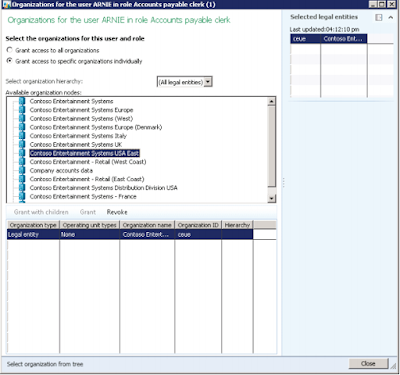This screenshot has width=400, height=375.
Task: Click the icon beside Retail (West Coast)
Action: pos(22,162)
